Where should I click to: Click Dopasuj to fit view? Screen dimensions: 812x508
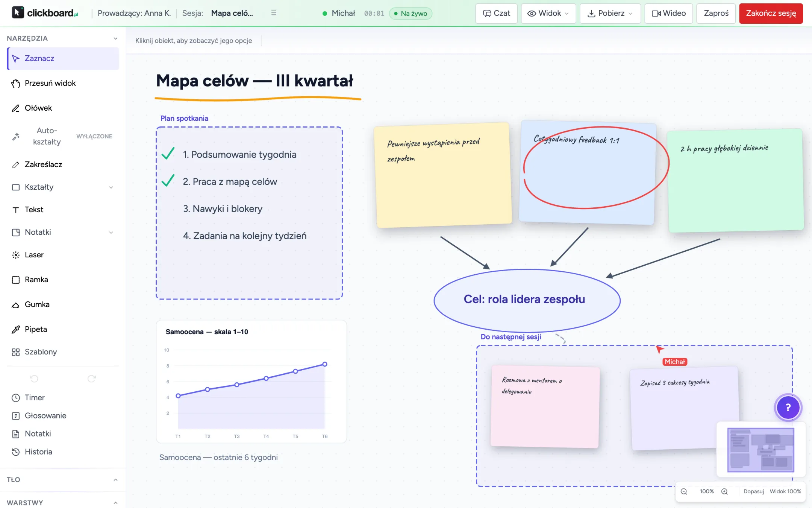pyautogui.click(x=754, y=491)
